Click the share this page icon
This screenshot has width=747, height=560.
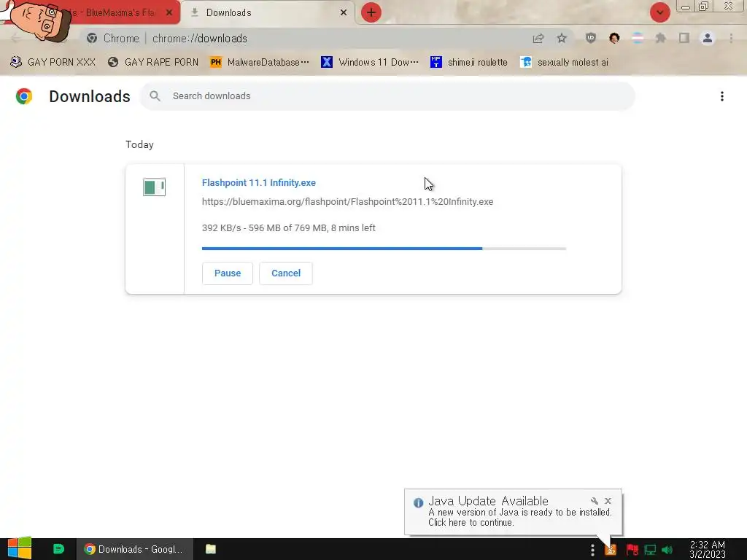(538, 38)
